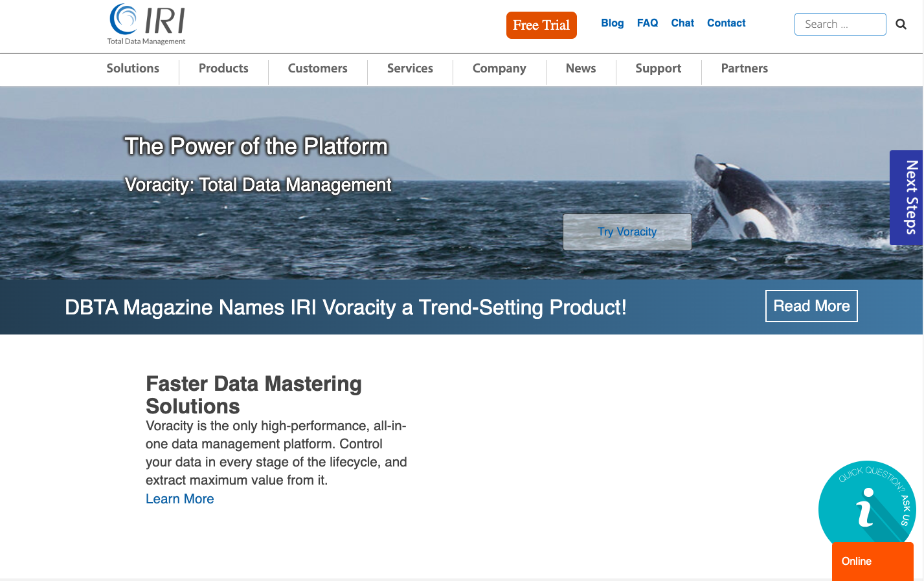Click the hero title 'The Power of the Platform'

[x=256, y=146]
